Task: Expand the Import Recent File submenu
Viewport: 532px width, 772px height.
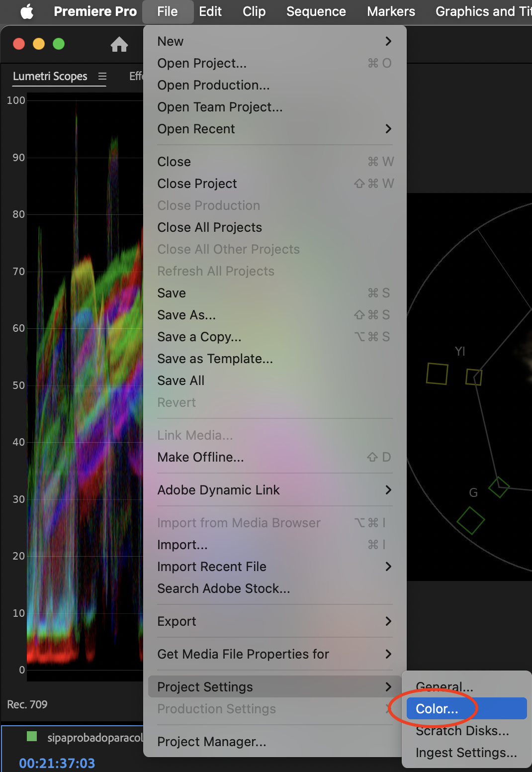Action: 274,567
